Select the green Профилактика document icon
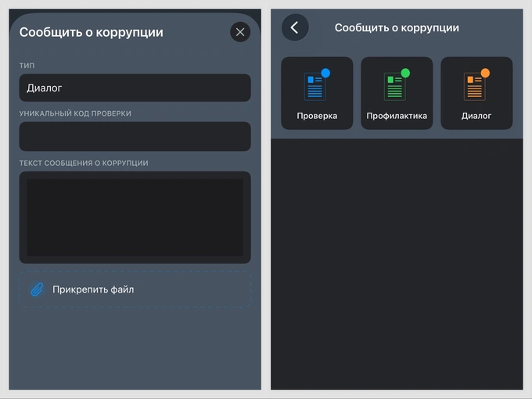The image size is (532, 399). [x=397, y=84]
